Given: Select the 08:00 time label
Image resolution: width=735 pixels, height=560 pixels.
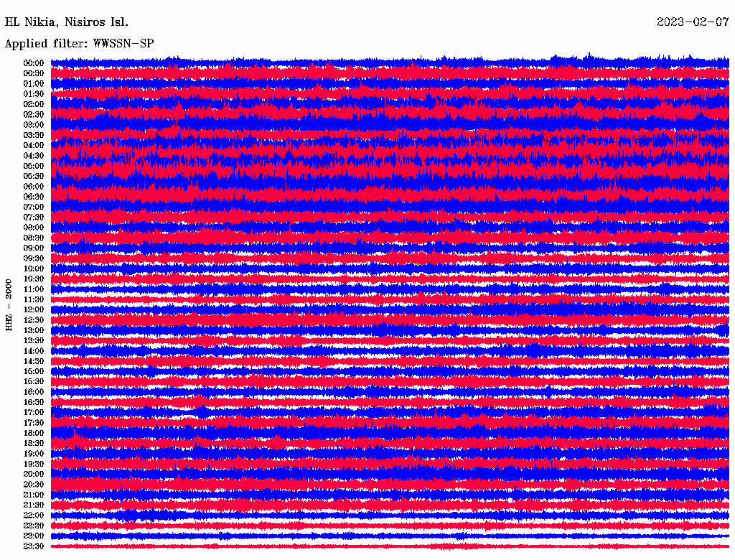Looking at the screenshot, I should [x=34, y=228].
